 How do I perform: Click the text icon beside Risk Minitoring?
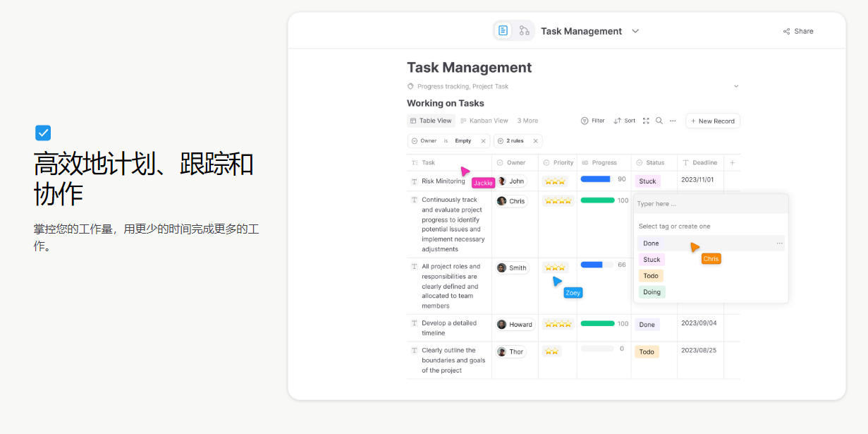415,181
